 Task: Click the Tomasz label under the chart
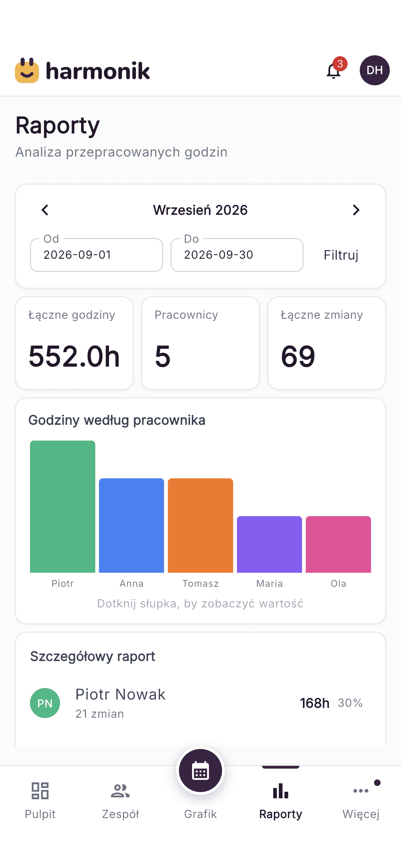click(x=200, y=584)
